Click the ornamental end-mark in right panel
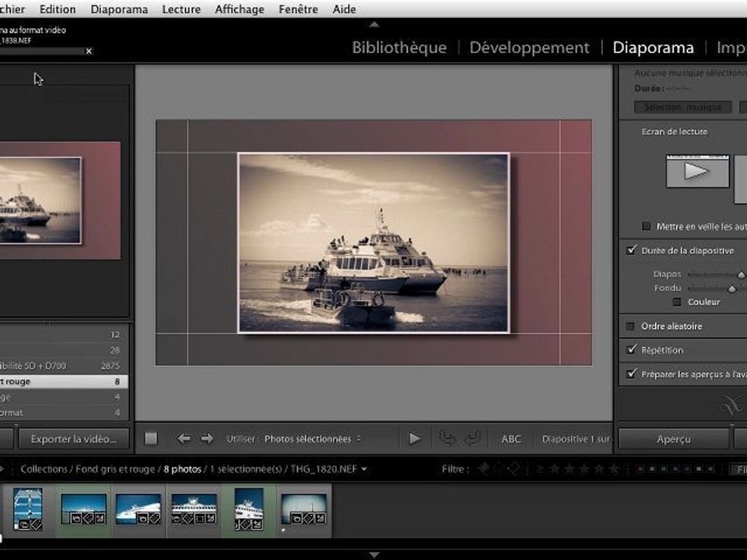 pos(731,406)
